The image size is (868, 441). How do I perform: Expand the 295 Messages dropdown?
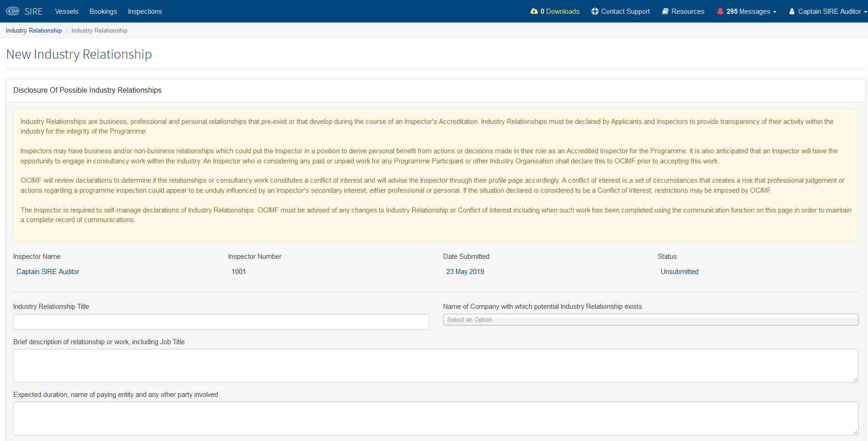tap(747, 11)
